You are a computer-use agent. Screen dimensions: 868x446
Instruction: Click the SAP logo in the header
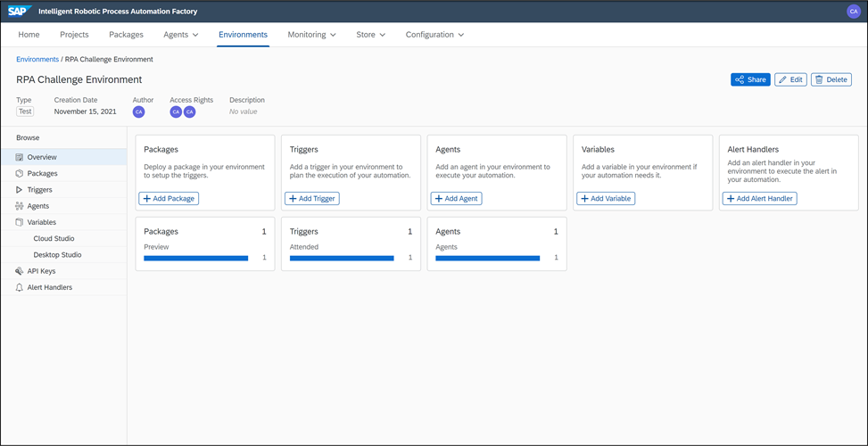(20, 11)
